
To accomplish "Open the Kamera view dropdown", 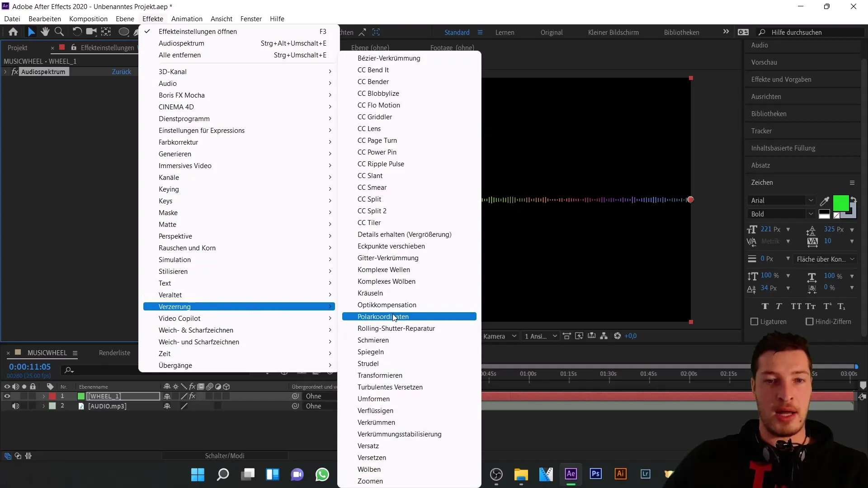I will [500, 336].
